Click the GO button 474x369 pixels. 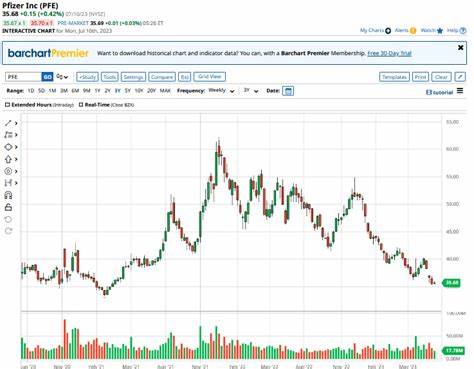pyautogui.click(x=47, y=77)
